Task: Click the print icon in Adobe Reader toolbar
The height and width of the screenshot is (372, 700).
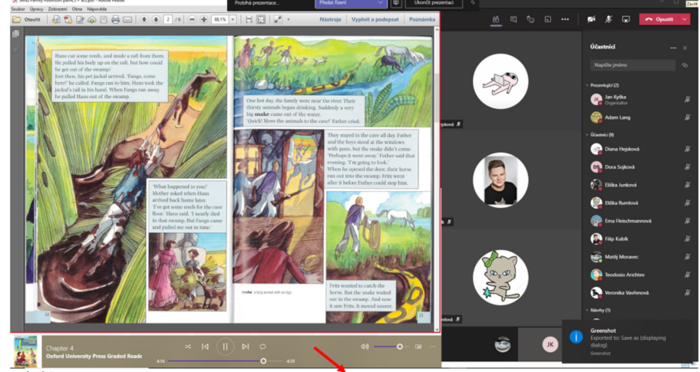Action: click(116, 20)
